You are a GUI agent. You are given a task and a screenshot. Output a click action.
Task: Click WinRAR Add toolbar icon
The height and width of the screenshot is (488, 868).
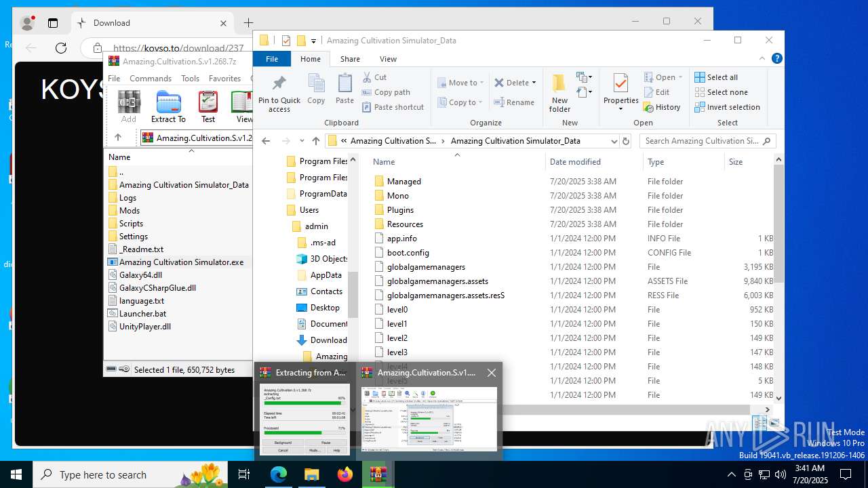[x=129, y=106]
